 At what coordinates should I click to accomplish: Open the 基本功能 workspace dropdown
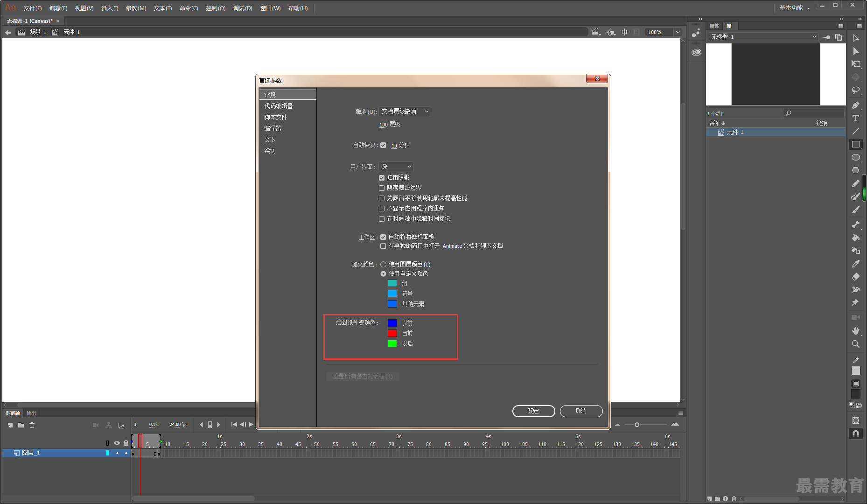coord(795,8)
